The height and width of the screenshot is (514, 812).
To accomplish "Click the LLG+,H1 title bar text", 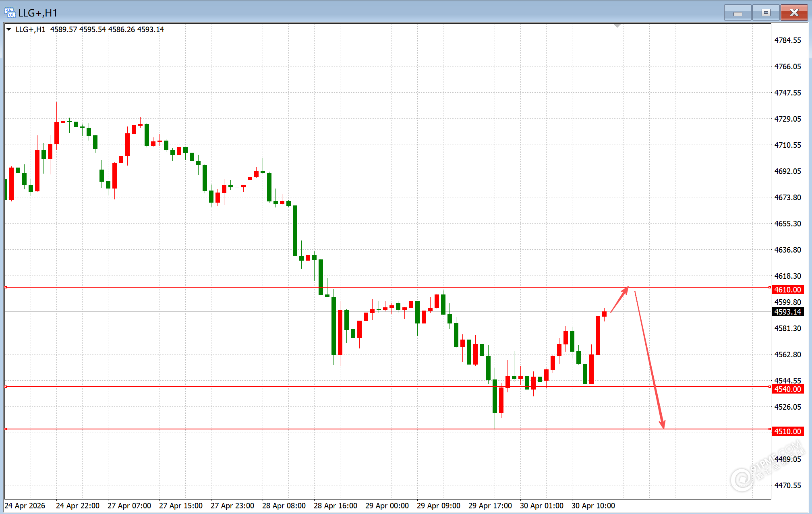I will (x=38, y=13).
